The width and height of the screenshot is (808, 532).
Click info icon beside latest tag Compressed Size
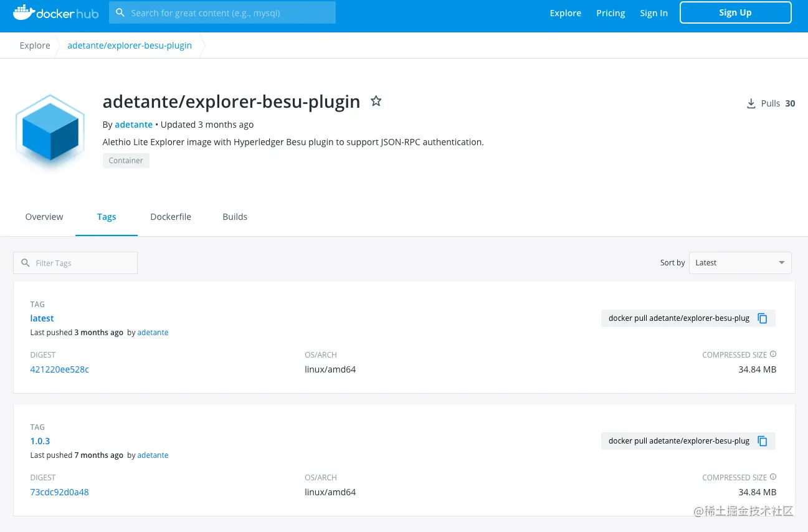pos(773,354)
